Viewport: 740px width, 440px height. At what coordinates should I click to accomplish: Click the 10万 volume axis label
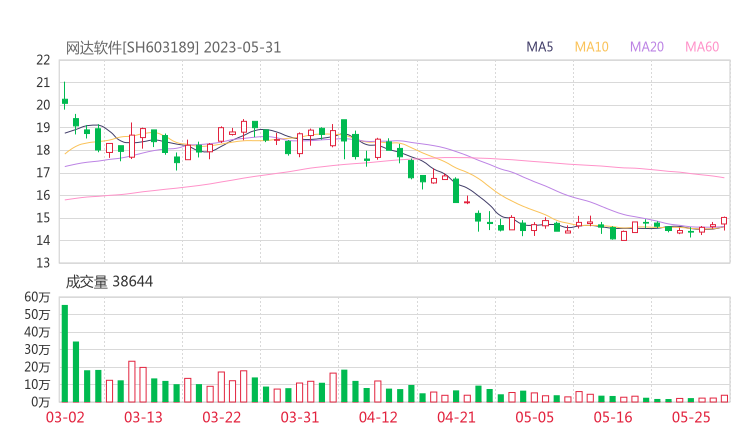(37, 385)
